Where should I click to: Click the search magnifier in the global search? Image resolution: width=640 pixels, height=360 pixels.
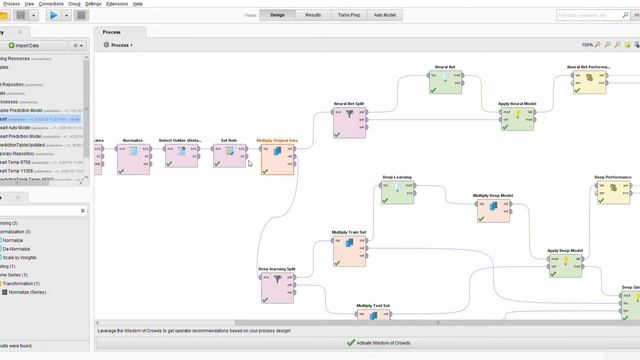625,15
